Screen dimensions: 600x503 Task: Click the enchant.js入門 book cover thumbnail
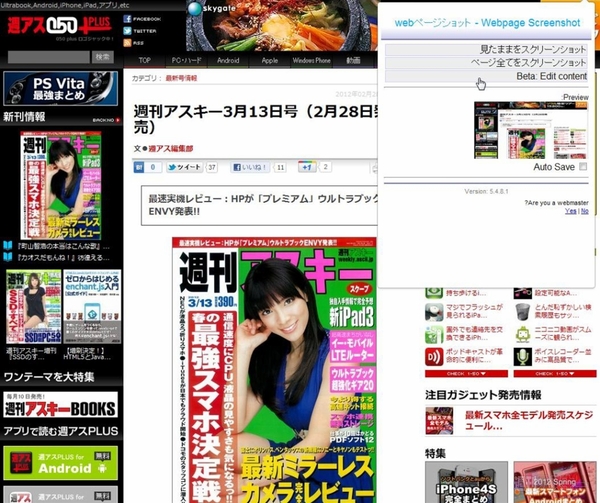click(92, 306)
